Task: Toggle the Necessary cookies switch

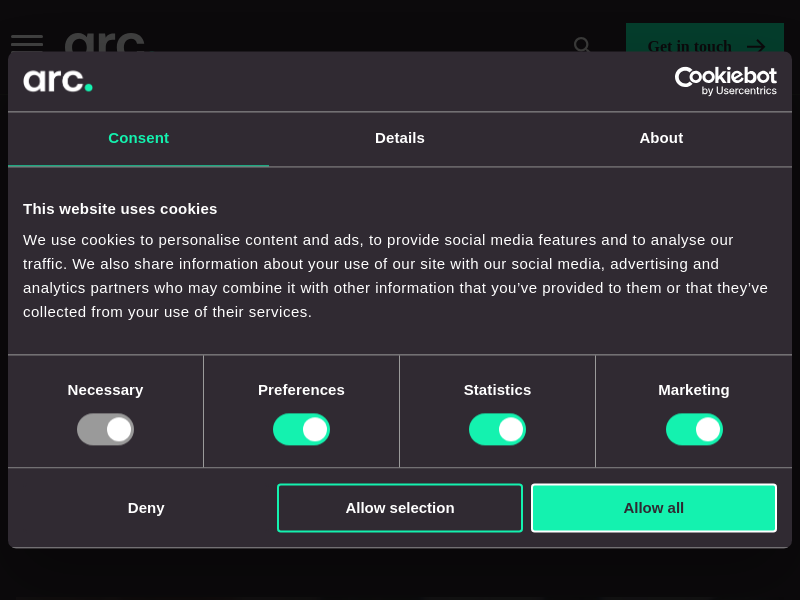Action: pyautogui.click(x=105, y=429)
